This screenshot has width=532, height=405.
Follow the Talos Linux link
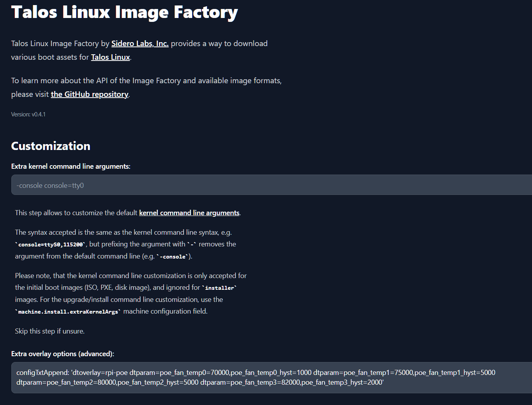pyautogui.click(x=111, y=57)
